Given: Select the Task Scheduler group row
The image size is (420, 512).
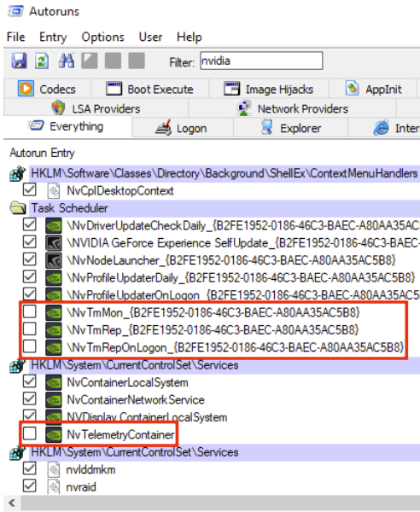Looking at the screenshot, I should [224, 208].
